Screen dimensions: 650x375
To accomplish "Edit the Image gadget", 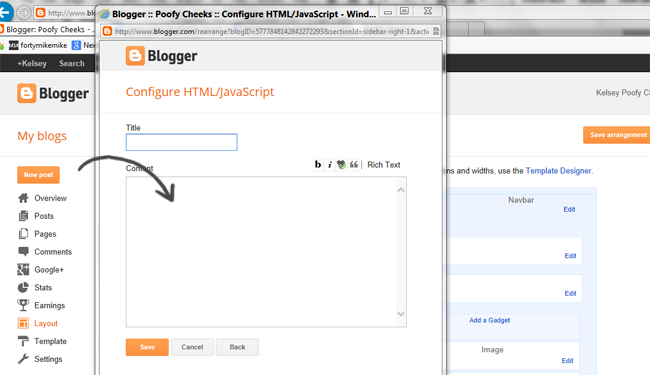I will [568, 360].
